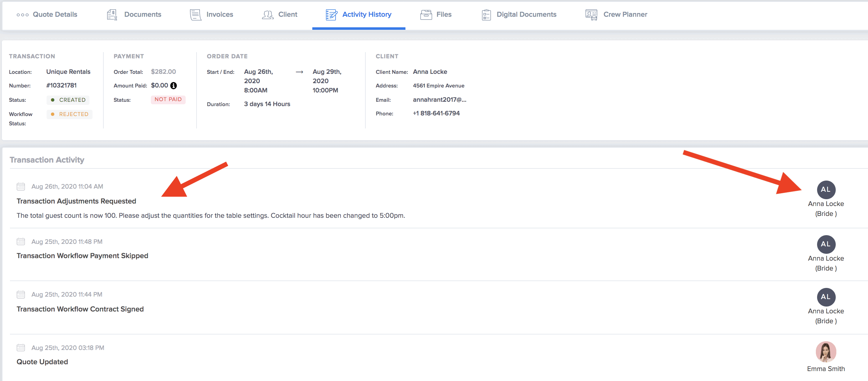Click the NOT PAID payment status badge
The image size is (868, 381).
(168, 99)
